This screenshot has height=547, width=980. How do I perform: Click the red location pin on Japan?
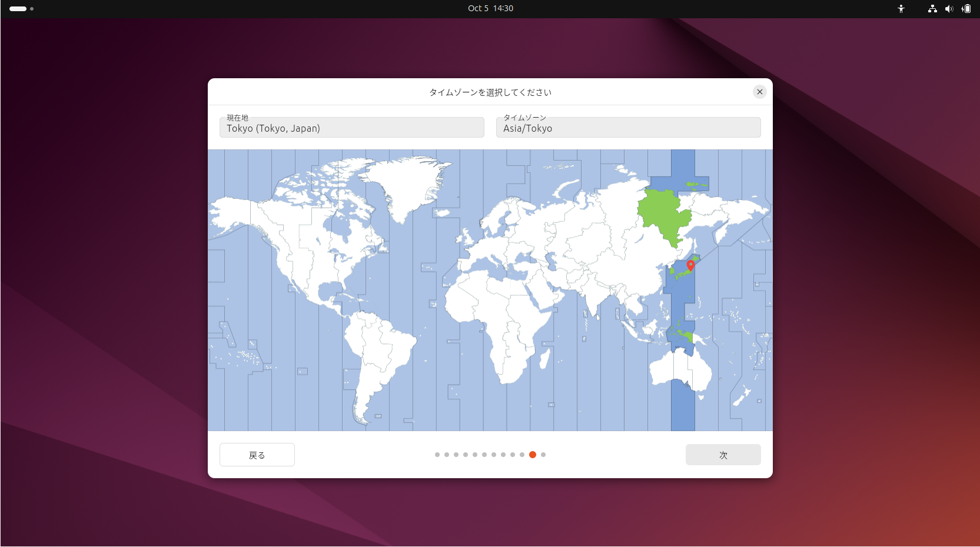[690, 265]
